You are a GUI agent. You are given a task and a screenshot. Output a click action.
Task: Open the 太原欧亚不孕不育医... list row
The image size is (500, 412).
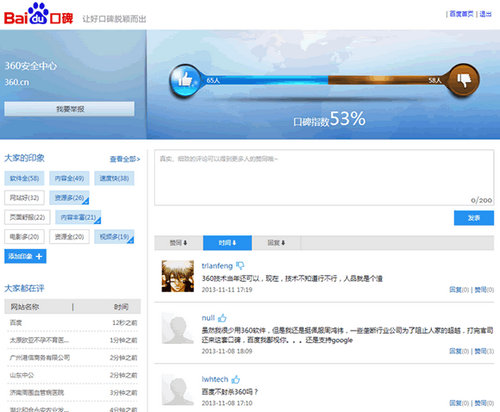pyautogui.click(x=73, y=340)
